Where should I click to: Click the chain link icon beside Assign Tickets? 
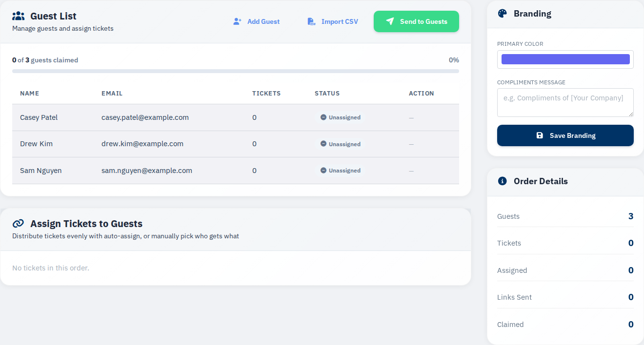click(18, 224)
